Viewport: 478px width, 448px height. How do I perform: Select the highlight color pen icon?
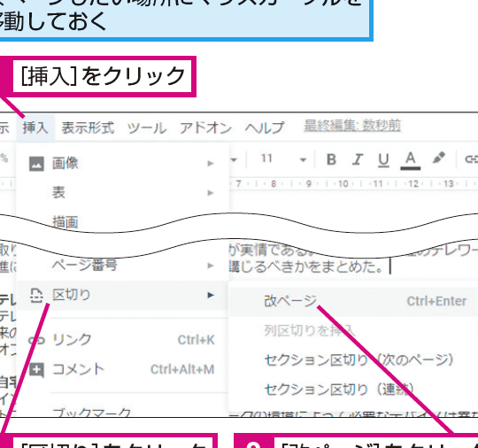point(439,158)
